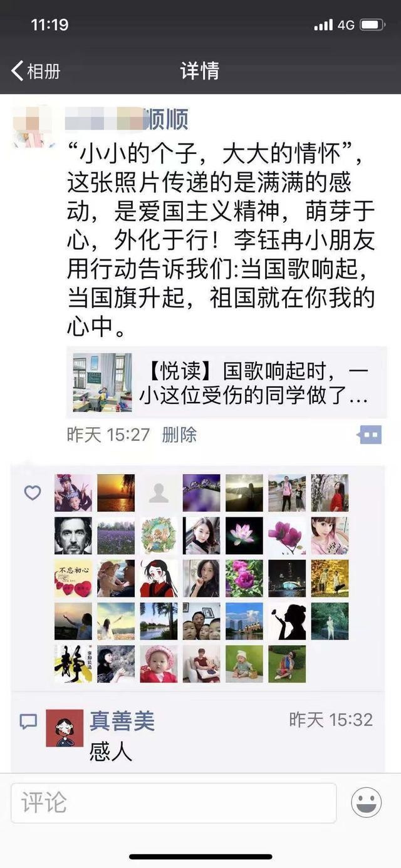Tap the heart likes icon
This screenshot has height=868, width=401.
pyautogui.click(x=33, y=493)
